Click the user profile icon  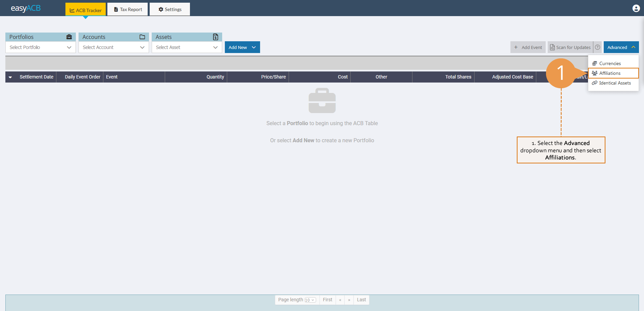636,8
